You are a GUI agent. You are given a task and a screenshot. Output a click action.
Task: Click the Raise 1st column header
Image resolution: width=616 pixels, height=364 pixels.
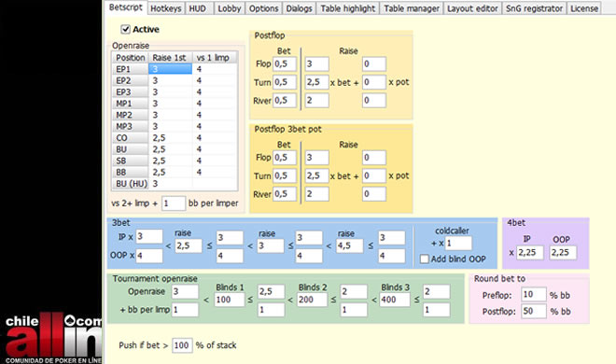pyautogui.click(x=170, y=57)
